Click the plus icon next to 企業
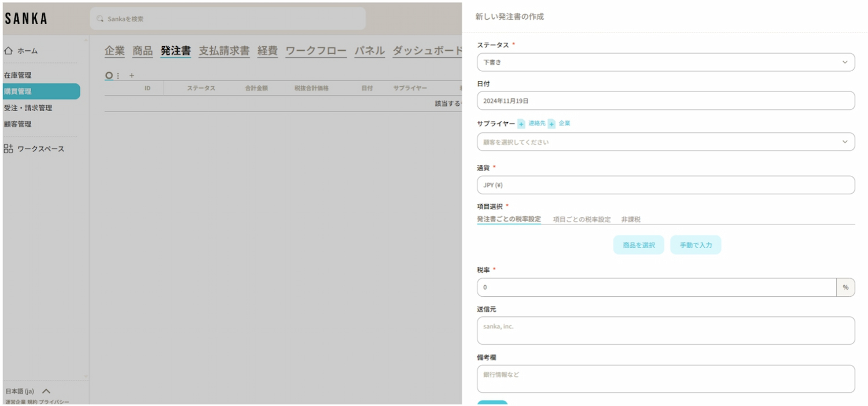 pos(551,124)
